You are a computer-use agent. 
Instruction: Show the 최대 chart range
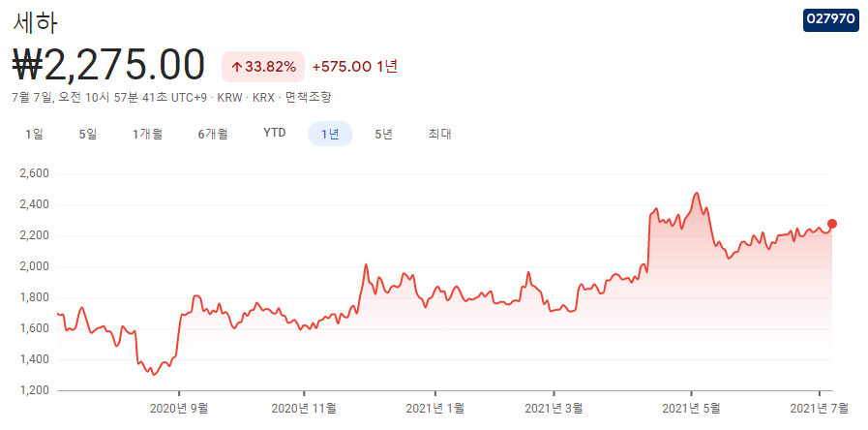(440, 134)
